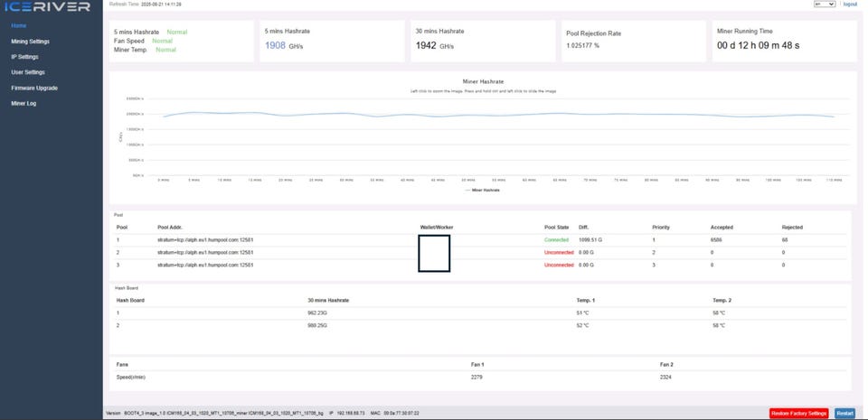Click the green Connected pool state
868x420 pixels.
[556, 240]
